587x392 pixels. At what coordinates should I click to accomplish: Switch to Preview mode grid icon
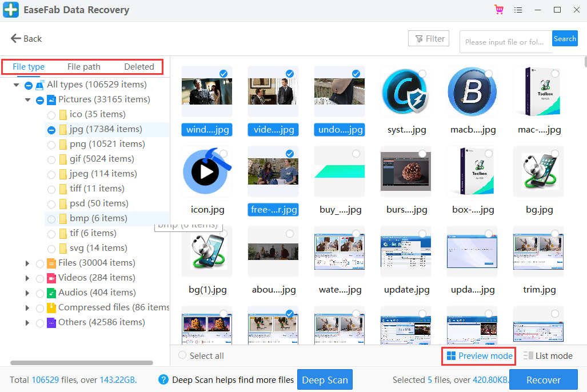coord(451,356)
